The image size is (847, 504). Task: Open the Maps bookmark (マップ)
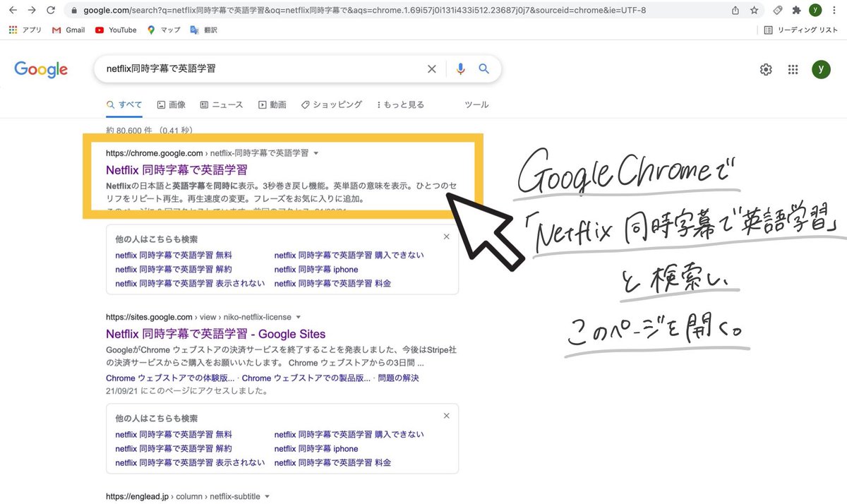tap(164, 30)
